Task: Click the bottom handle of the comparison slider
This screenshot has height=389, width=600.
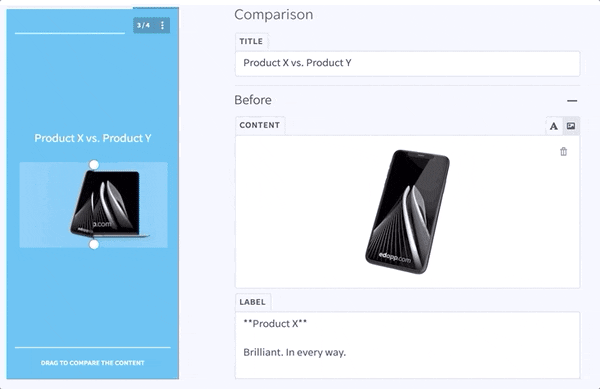Action: click(x=94, y=244)
